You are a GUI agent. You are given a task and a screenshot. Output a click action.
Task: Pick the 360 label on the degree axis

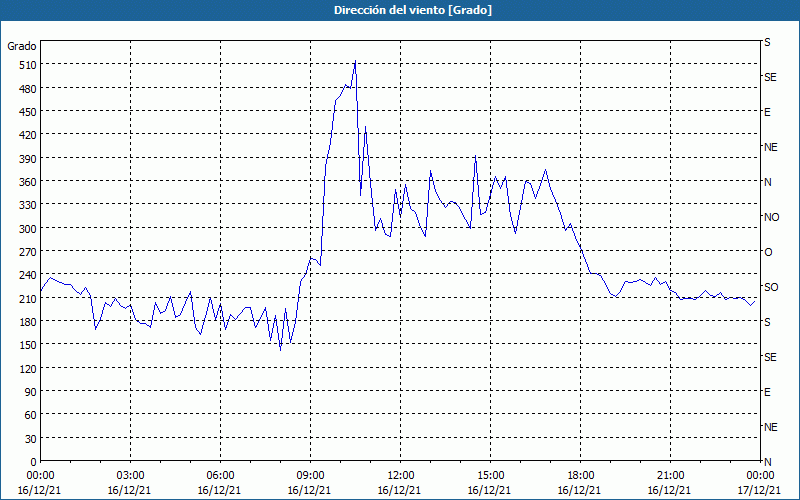click(28, 182)
